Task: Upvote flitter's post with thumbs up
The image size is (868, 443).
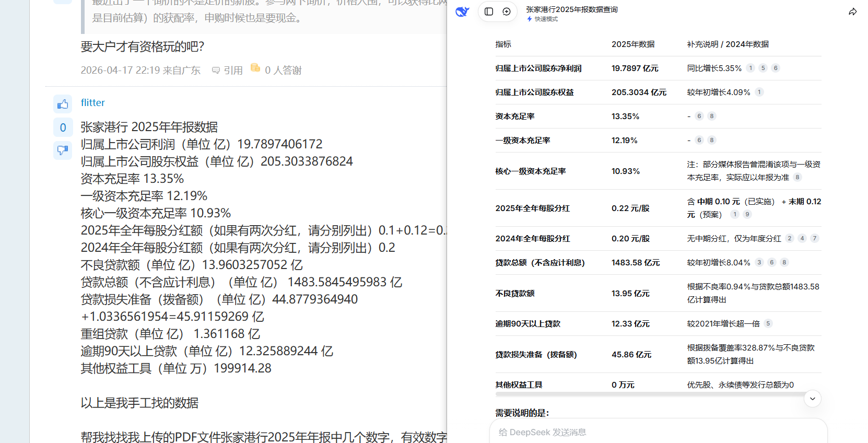Action: pyautogui.click(x=63, y=104)
